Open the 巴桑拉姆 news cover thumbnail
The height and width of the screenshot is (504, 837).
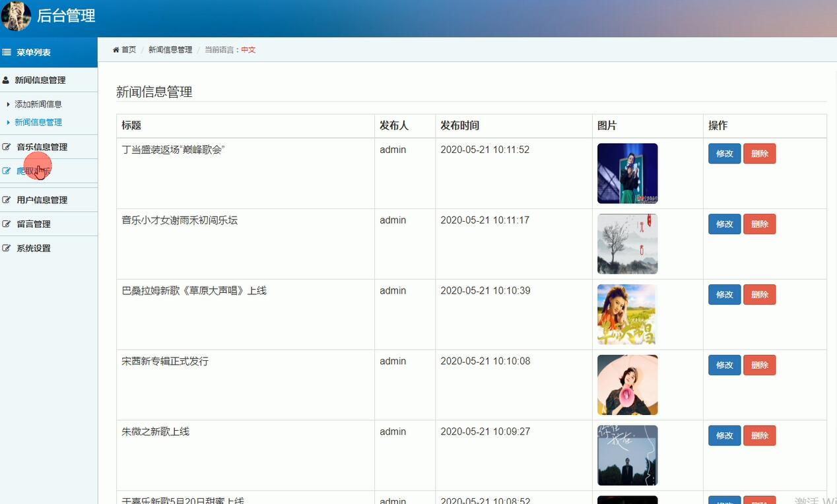[628, 315]
